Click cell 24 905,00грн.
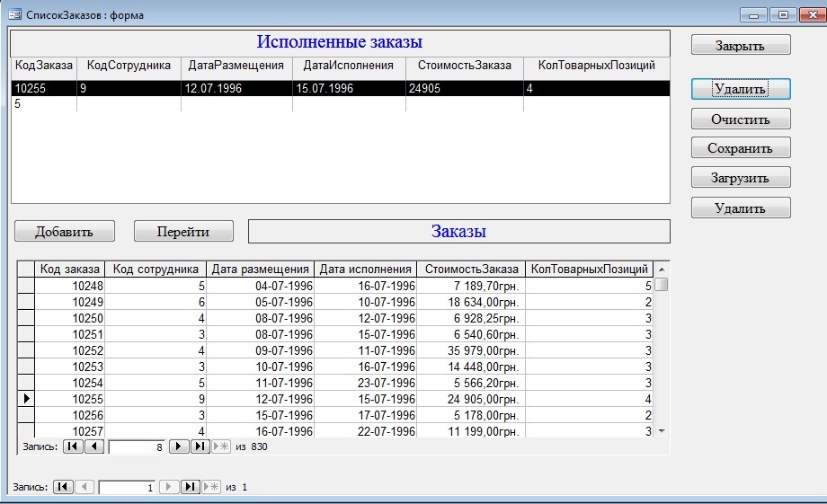Screen dimensions: 827x504 [x=472, y=399]
